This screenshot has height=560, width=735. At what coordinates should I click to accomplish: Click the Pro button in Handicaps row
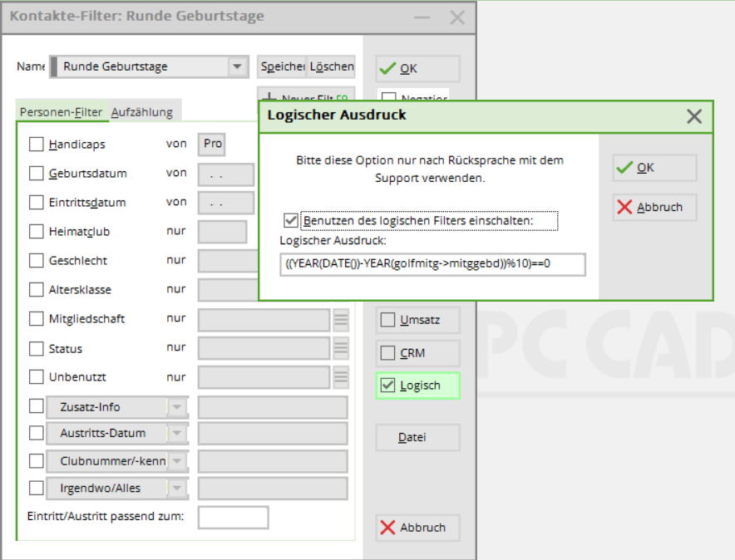click(x=212, y=144)
